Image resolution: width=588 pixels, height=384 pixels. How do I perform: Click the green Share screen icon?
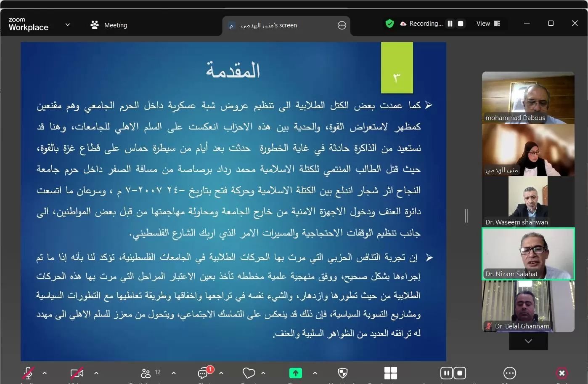point(295,373)
